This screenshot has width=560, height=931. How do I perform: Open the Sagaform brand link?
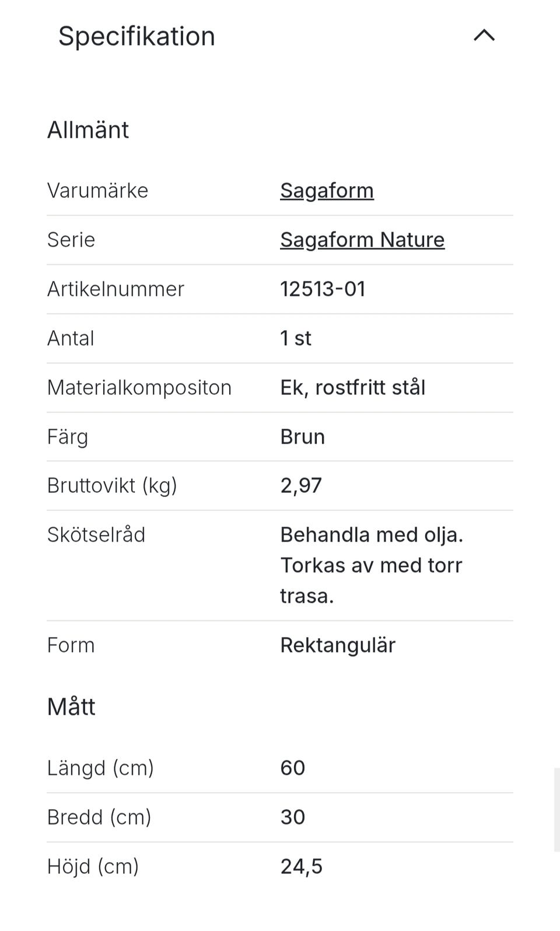pos(327,191)
